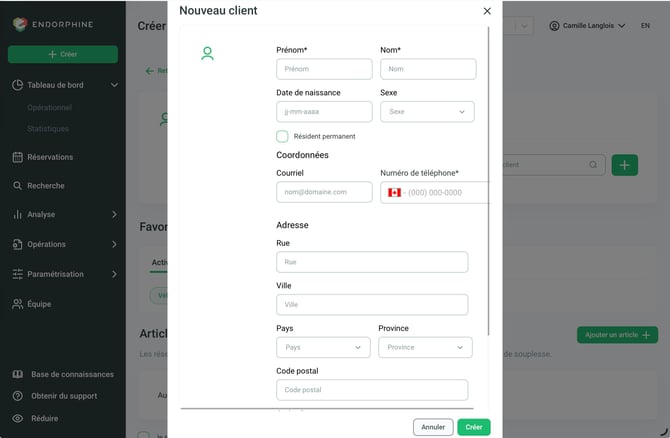Image resolution: width=670 pixels, height=438 pixels.
Task: Open Tableau de bord dashboard icon
Action: 18,85
